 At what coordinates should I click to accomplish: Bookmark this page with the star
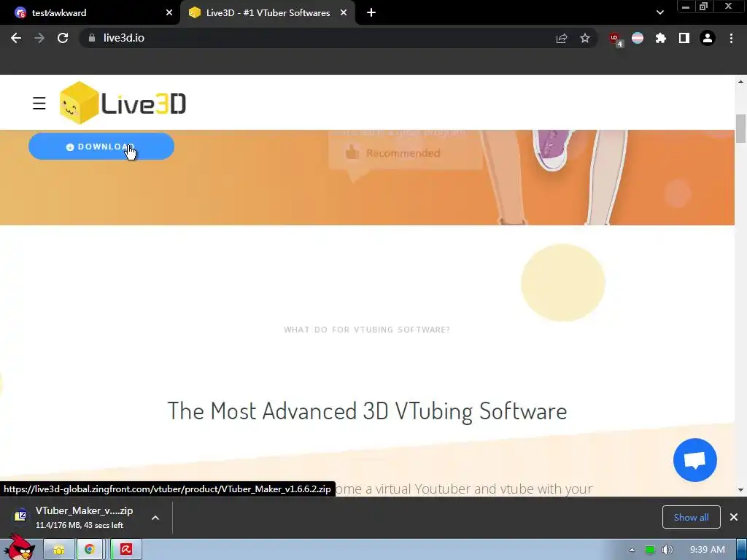coord(585,38)
